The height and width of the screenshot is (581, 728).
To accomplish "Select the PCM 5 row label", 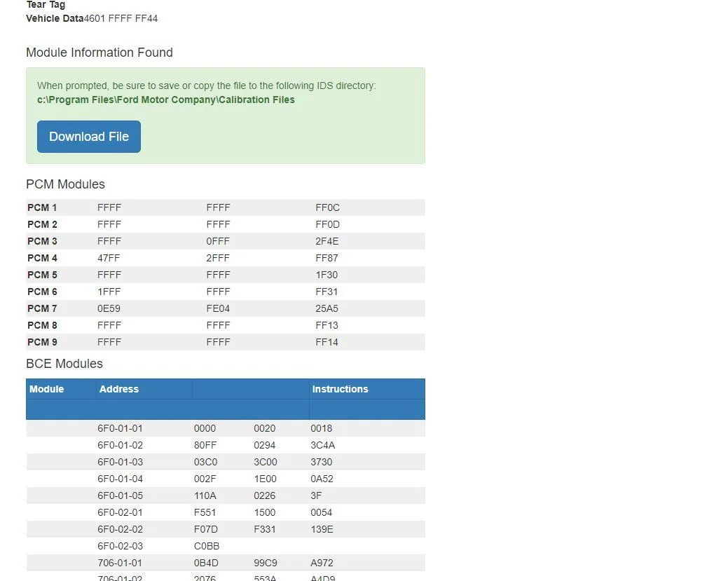I will click(42, 275).
